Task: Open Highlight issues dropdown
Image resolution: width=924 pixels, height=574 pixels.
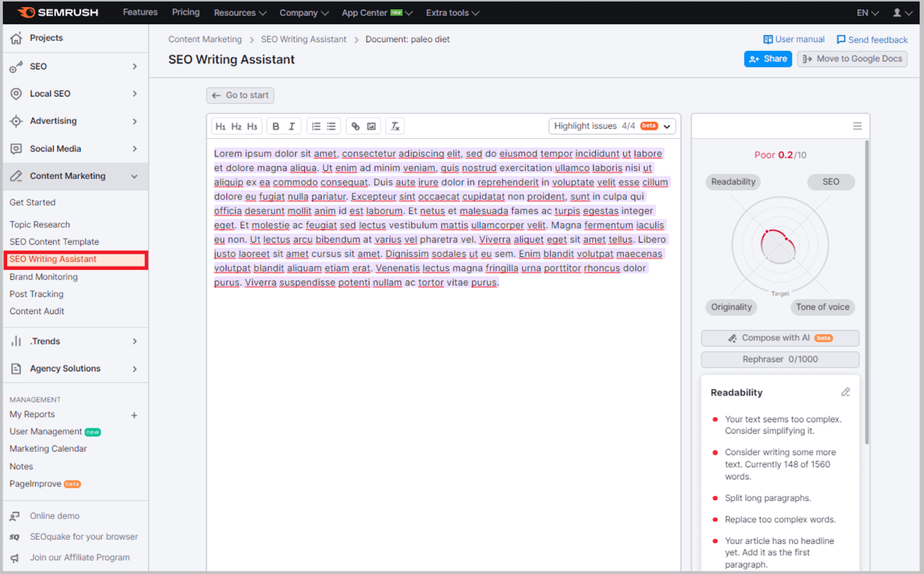Action: click(x=612, y=126)
